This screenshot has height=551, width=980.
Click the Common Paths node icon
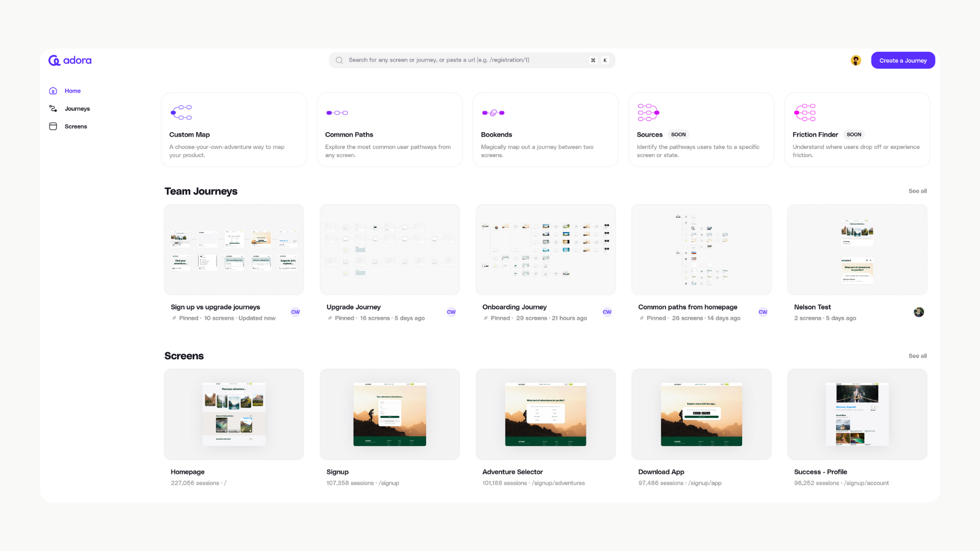[x=337, y=113]
